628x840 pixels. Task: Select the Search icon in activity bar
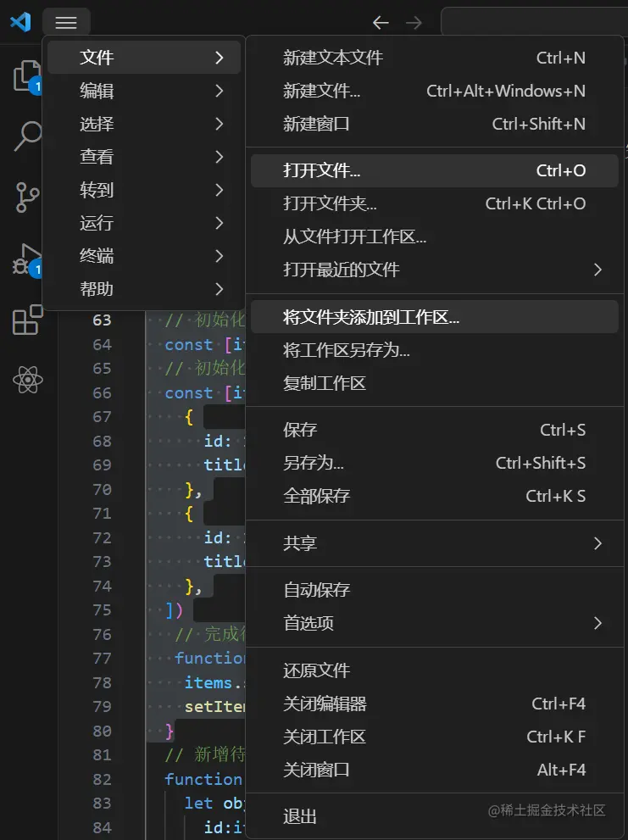tap(26, 136)
